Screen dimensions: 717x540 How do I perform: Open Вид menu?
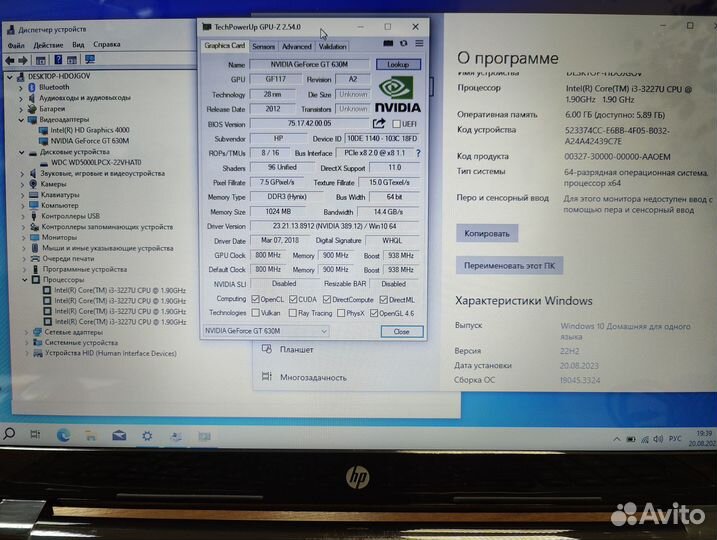(78, 44)
